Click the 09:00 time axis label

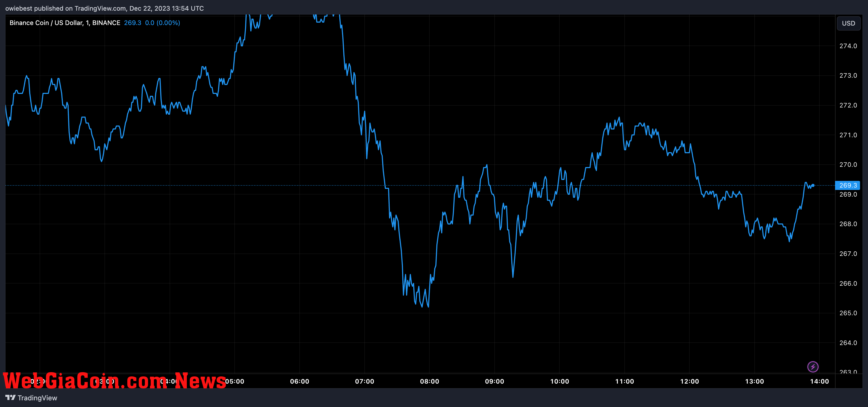(495, 381)
